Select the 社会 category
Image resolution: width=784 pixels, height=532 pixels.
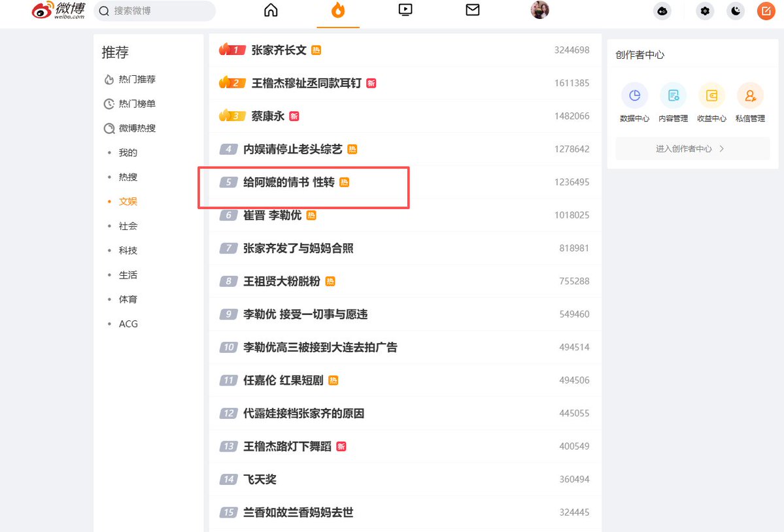(128, 226)
